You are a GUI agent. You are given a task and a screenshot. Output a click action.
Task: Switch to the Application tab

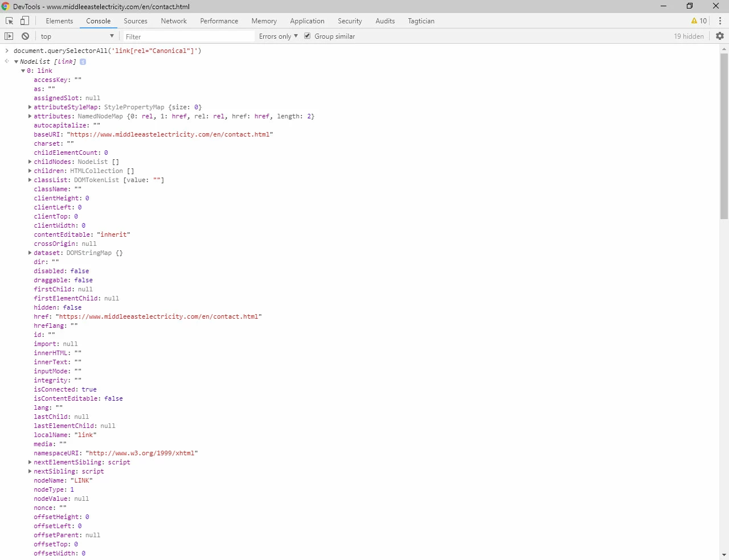tap(307, 21)
